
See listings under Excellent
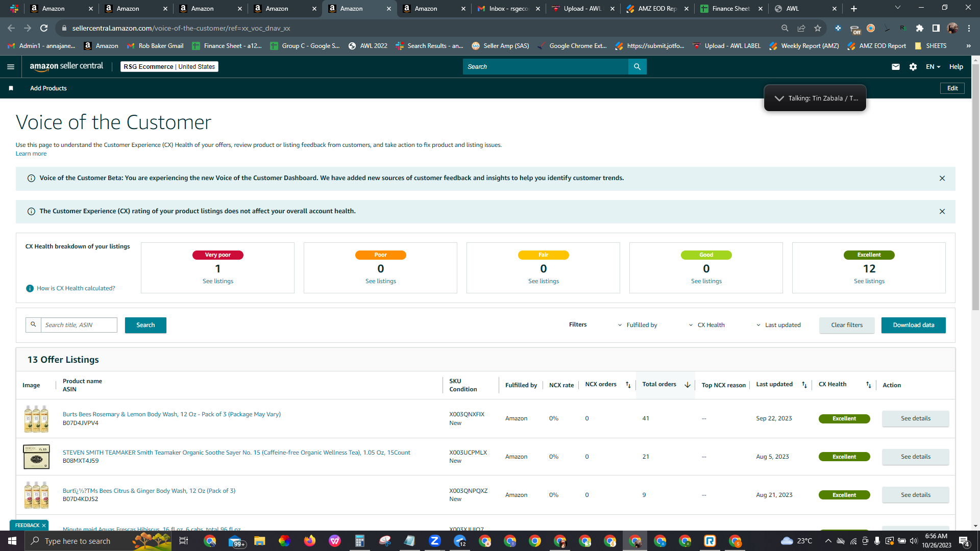(869, 282)
